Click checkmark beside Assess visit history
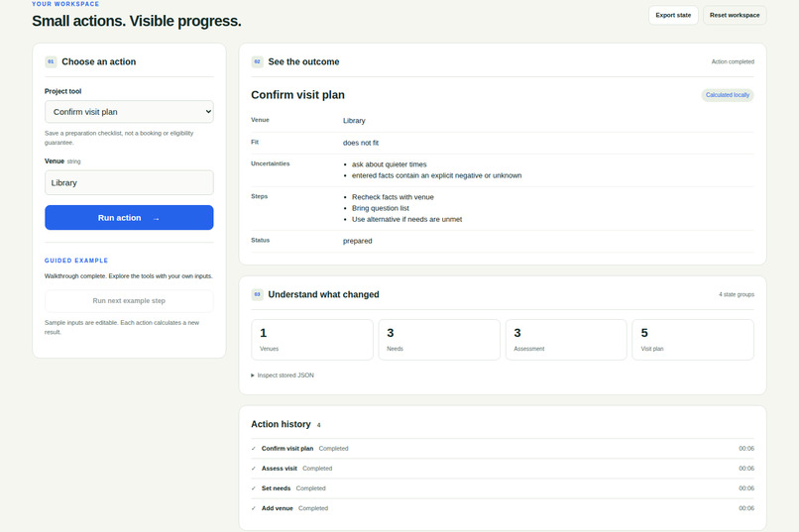The height and width of the screenshot is (532, 799). [x=253, y=469]
